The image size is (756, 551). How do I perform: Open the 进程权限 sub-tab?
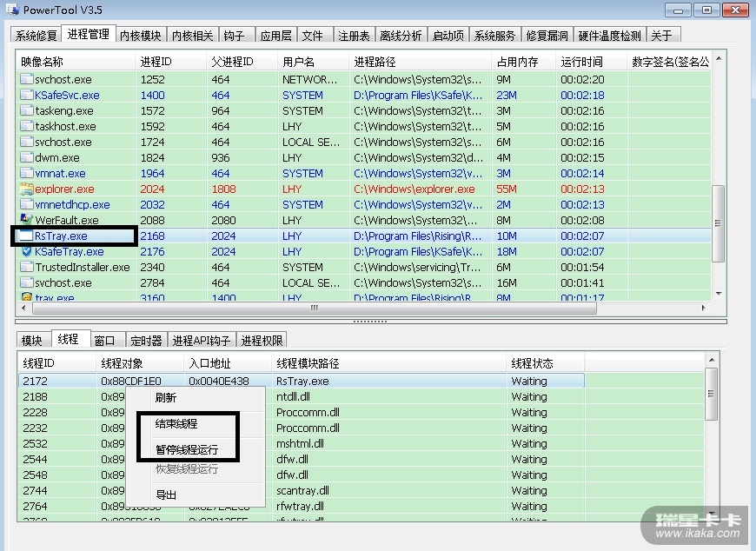tap(262, 341)
